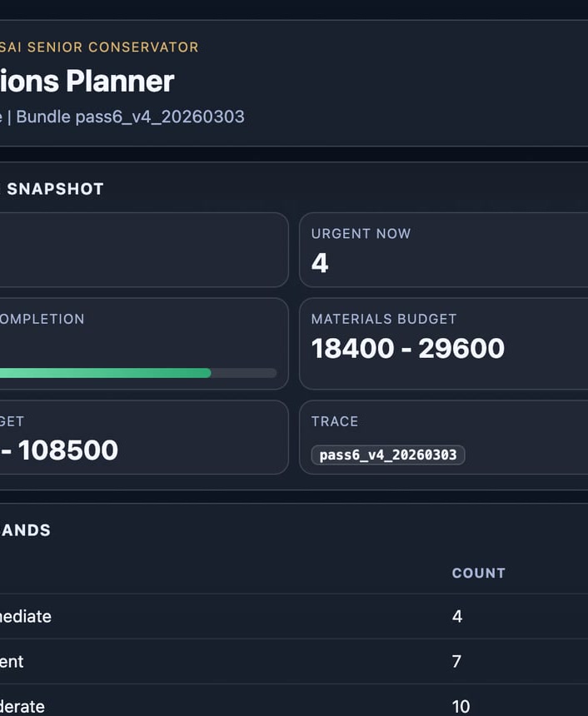Click the green portion of the progress bar
The image size is (588, 716).
(x=104, y=373)
